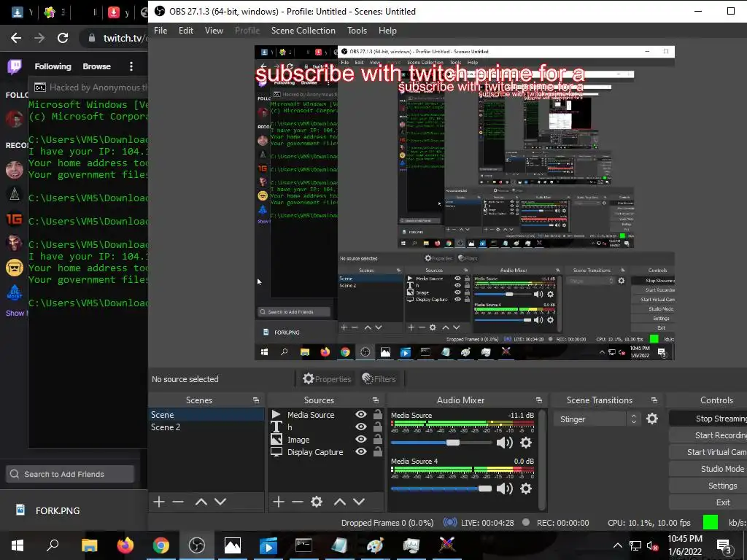
Task: Open the Windows Start menu
Action: 18,545
